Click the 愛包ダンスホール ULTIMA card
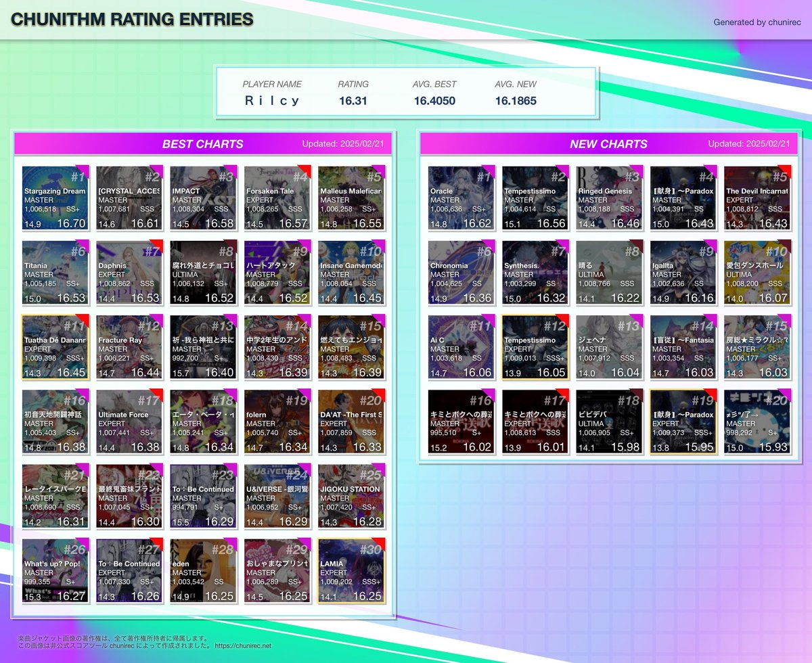The width and height of the screenshot is (812, 663). coord(757,273)
